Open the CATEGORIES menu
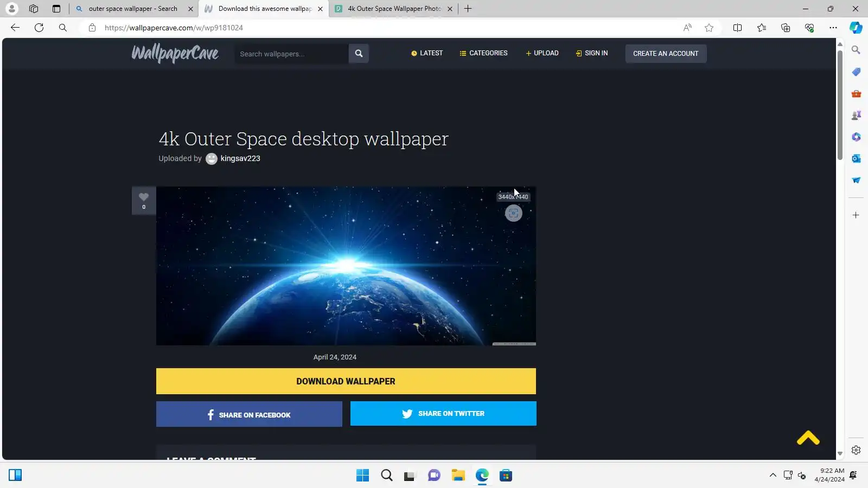 tap(483, 53)
